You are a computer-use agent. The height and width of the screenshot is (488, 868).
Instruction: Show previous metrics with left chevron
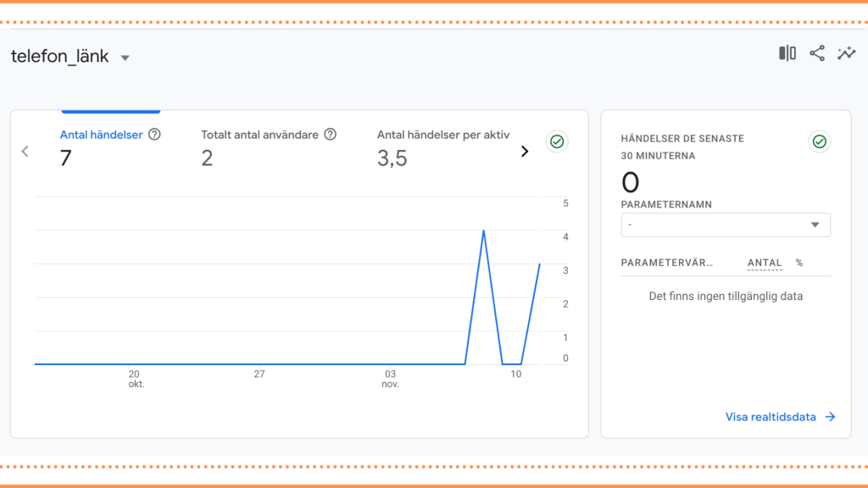click(x=25, y=151)
